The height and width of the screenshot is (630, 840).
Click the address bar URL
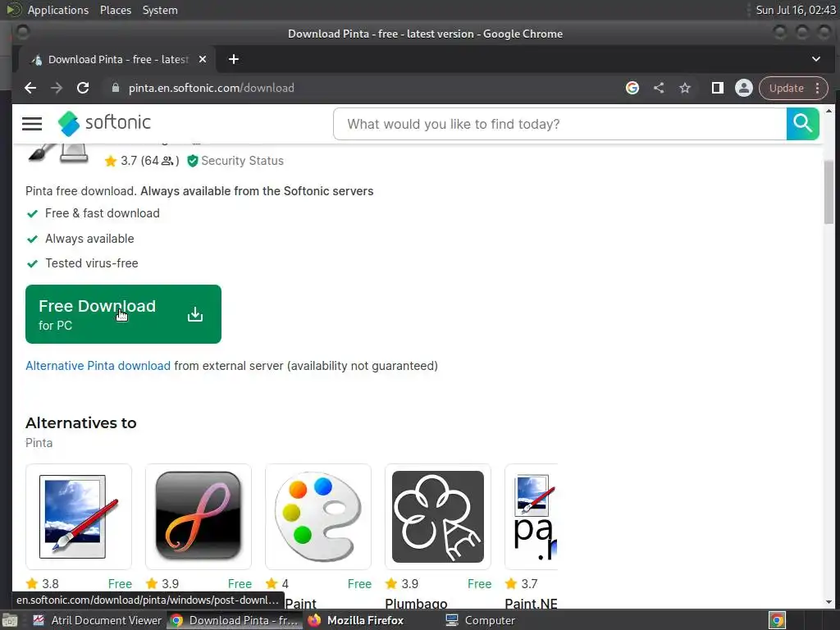(x=211, y=88)
